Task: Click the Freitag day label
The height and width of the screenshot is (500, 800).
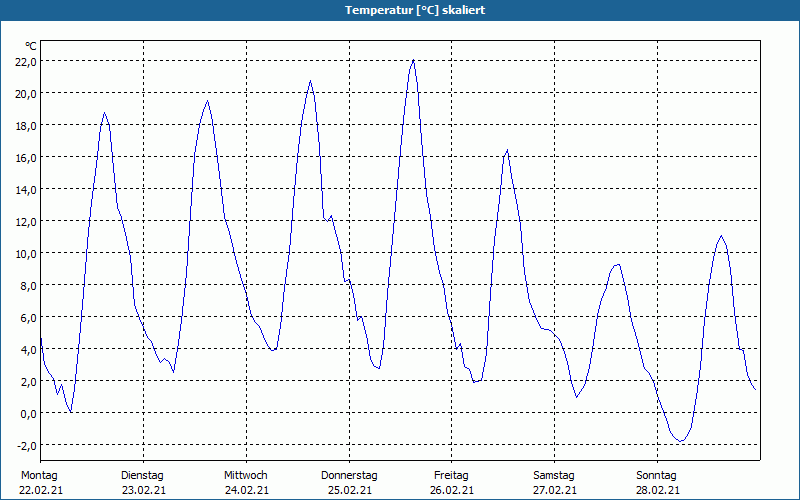Action: (452, 476)
